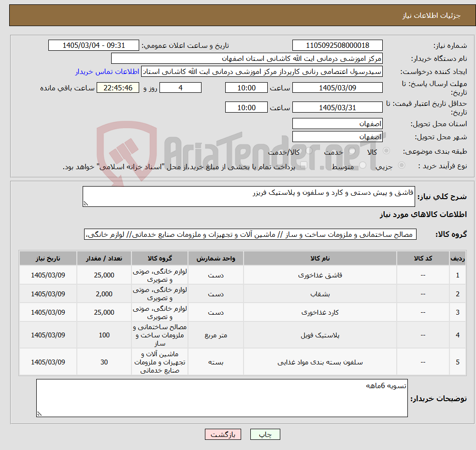This screenshot has width=476, height=450.
Task: Click the buyer organization name field
Action: pyautogui.click(x=246, y=58)
